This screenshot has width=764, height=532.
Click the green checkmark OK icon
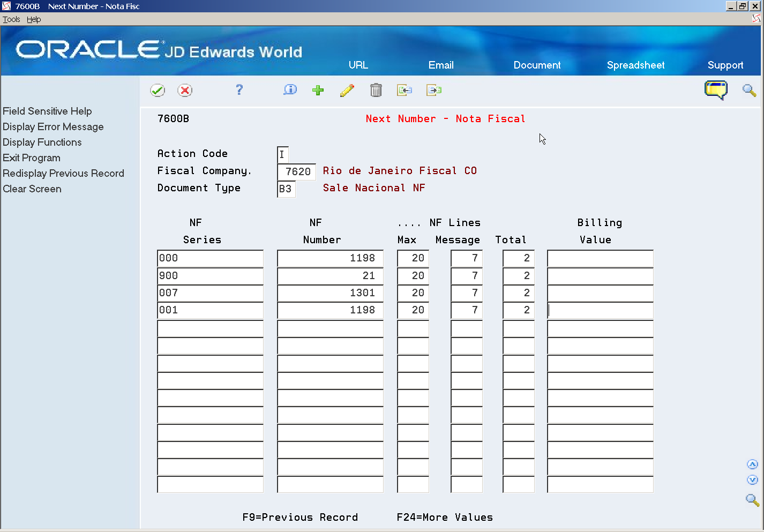(x=158, y=91)
